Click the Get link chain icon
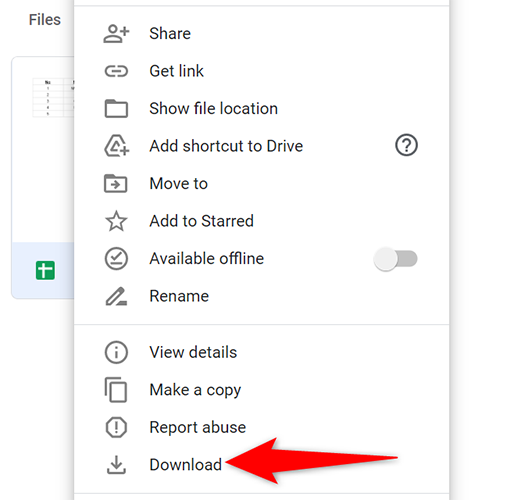The width and height of the screenshot is (514, 500). [116, 71]
